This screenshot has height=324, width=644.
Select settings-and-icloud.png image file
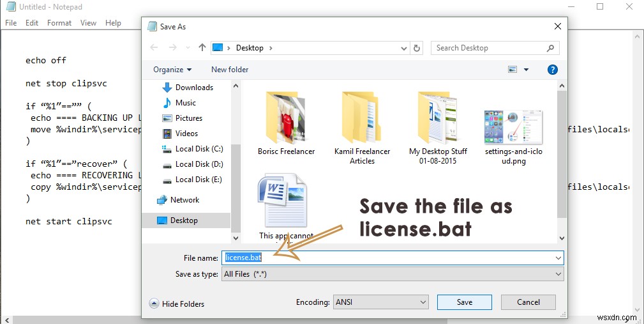point(513,138)
